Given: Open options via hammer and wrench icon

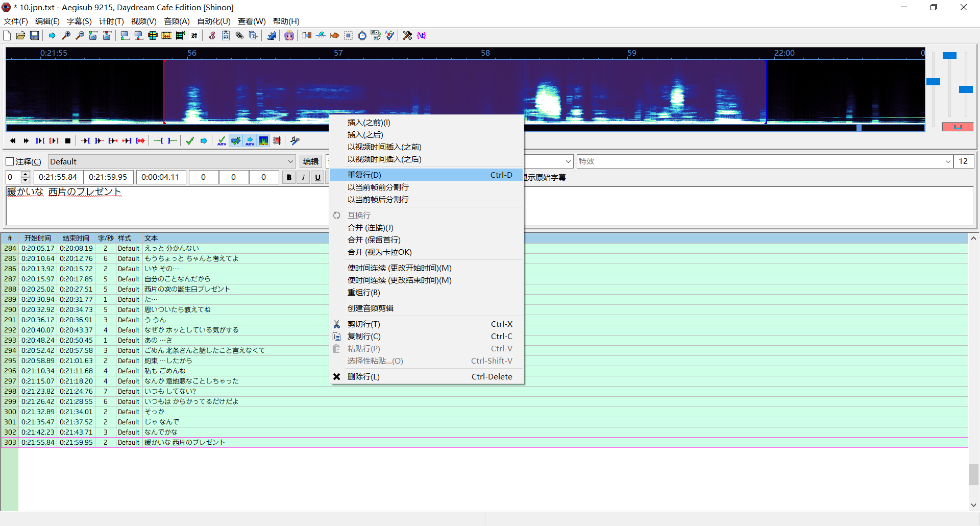Looking at the screenshot, I should point(407,35).
